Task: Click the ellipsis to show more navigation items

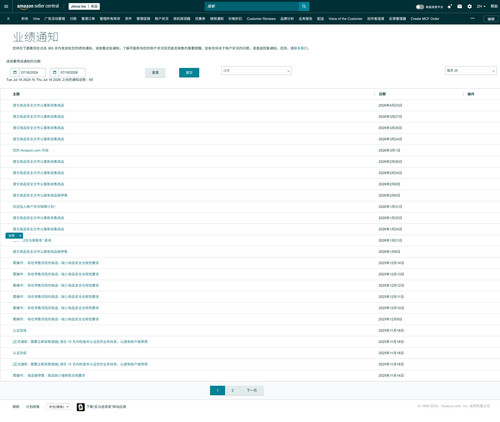Action: (472, 19)
